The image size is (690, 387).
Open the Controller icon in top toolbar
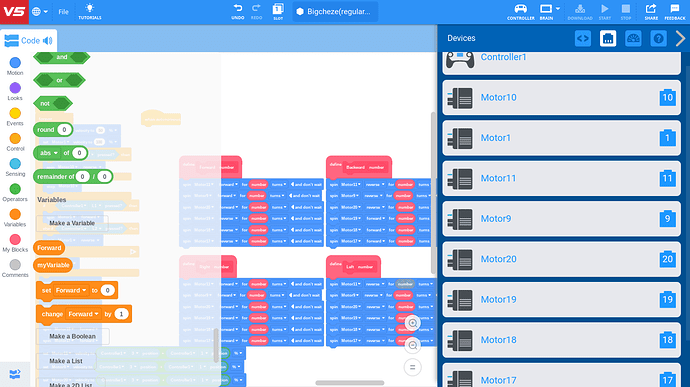click(521, 9)
